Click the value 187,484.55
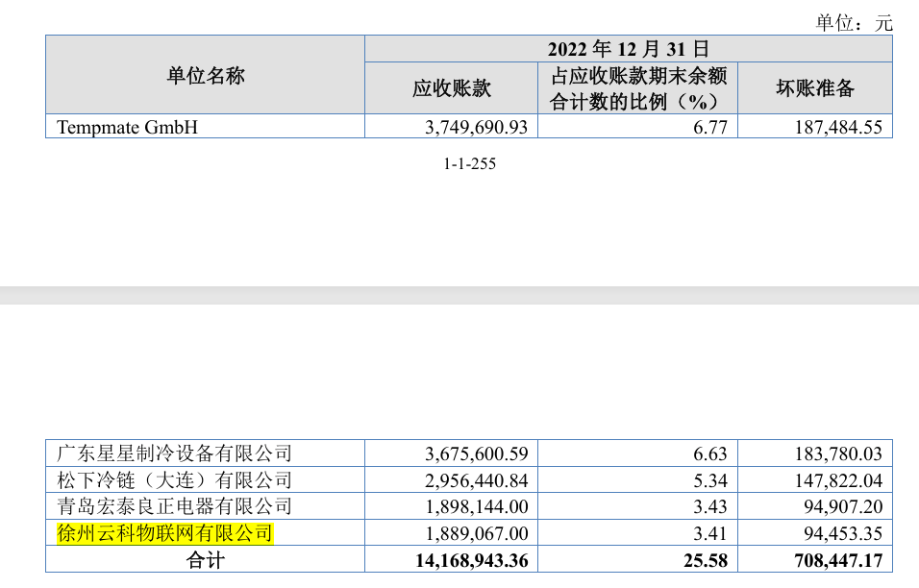The height and width of the screenshot is (588, 919). [838, 127]
